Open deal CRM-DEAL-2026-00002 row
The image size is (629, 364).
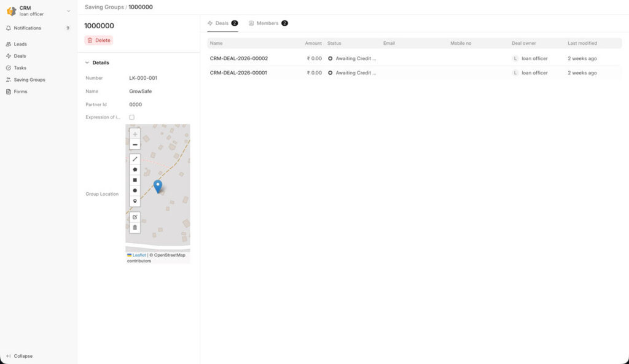click(239, 58)
